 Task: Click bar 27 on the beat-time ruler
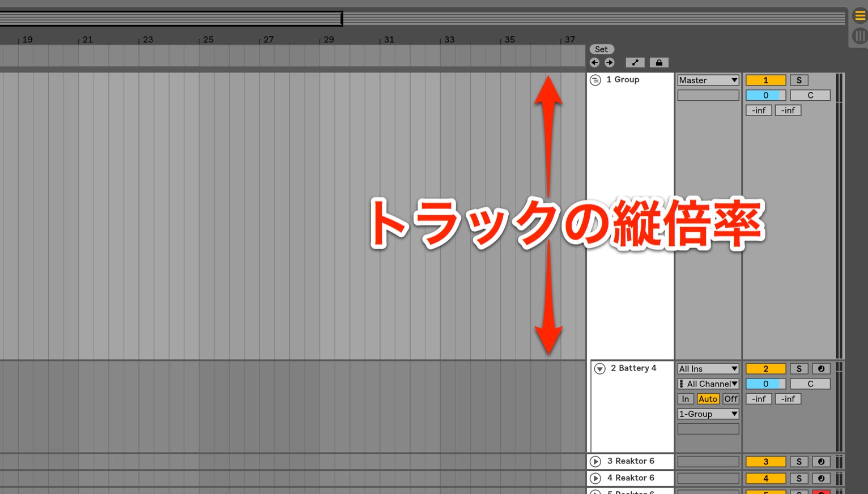[x=269, y=40]
